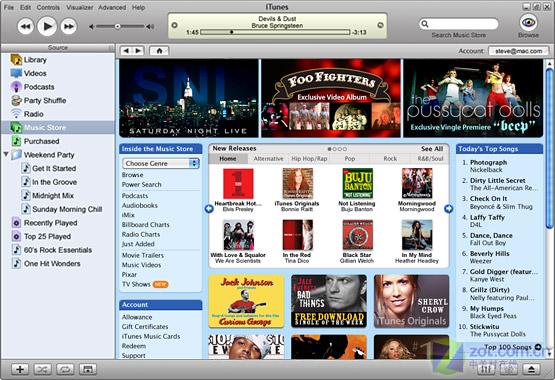Click the Sheryl Crow iTunes Originals banner
The height and width of the screenshot is (380, 555).
pyautogui.click(x=411, y=301)
